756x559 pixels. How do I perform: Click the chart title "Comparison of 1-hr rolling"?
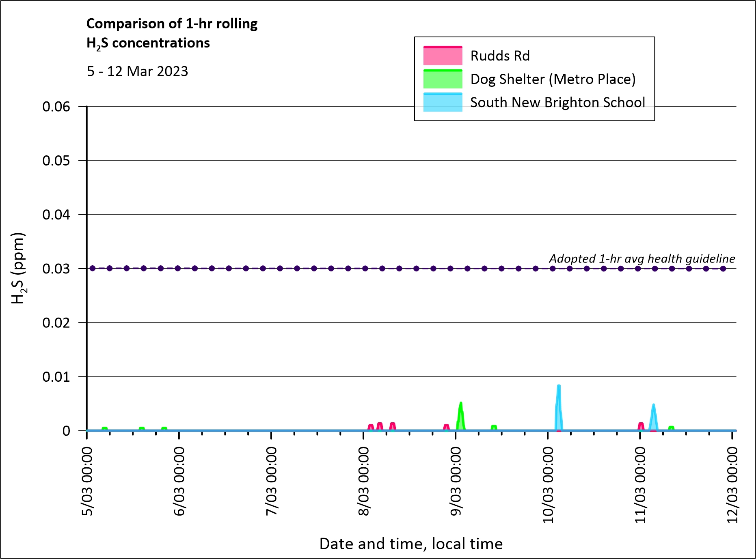click(172, 24)
